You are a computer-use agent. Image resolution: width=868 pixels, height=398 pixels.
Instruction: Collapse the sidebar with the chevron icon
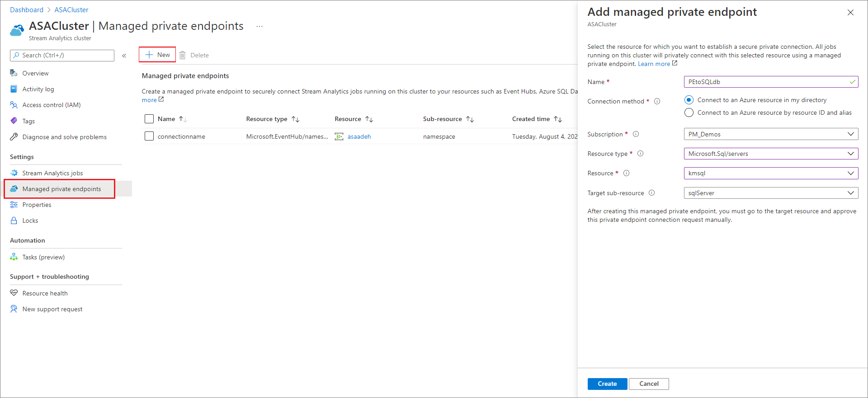click(x=124, y=56)
